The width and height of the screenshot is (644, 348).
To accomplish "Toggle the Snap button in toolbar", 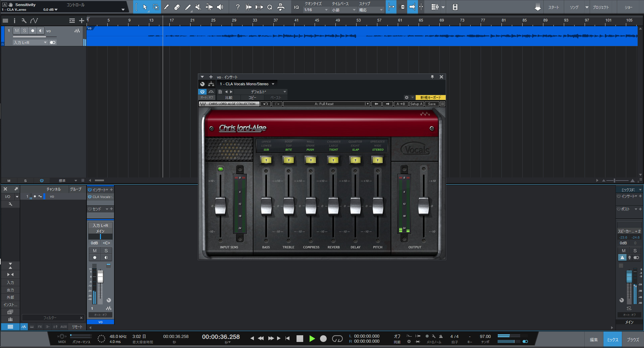I will coord(391,7).
